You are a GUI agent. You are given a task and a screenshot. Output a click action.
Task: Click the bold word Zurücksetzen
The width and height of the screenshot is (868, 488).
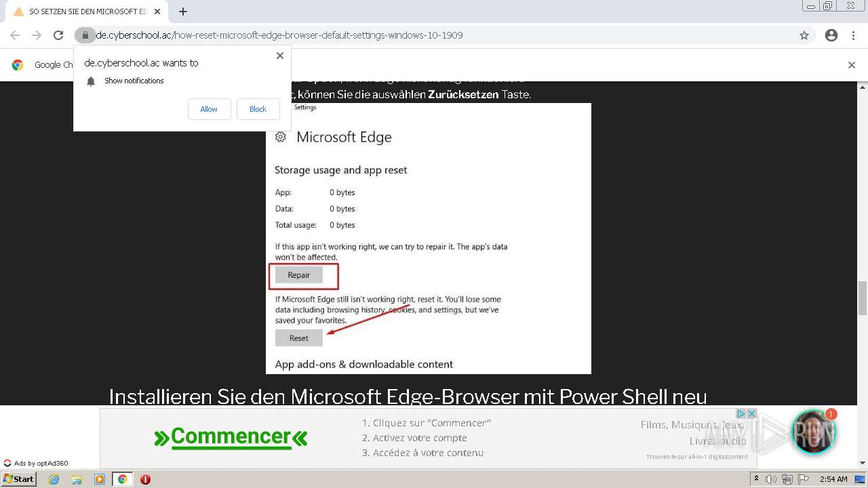pyautogui.click(x=463, y=95)
